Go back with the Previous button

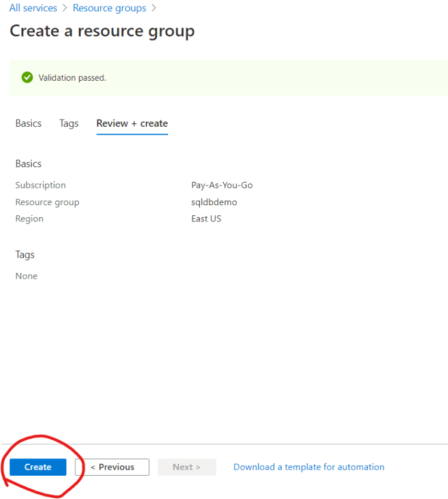(112, 467)
